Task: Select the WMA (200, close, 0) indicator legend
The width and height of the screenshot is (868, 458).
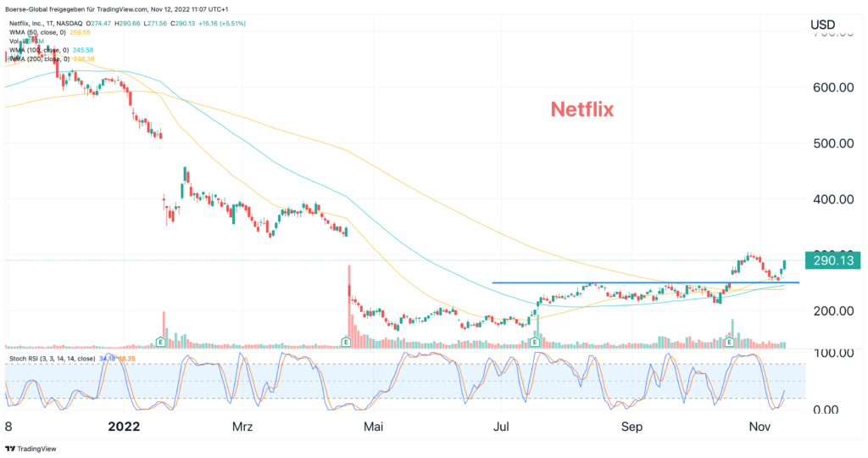Action: pos(39,59)
